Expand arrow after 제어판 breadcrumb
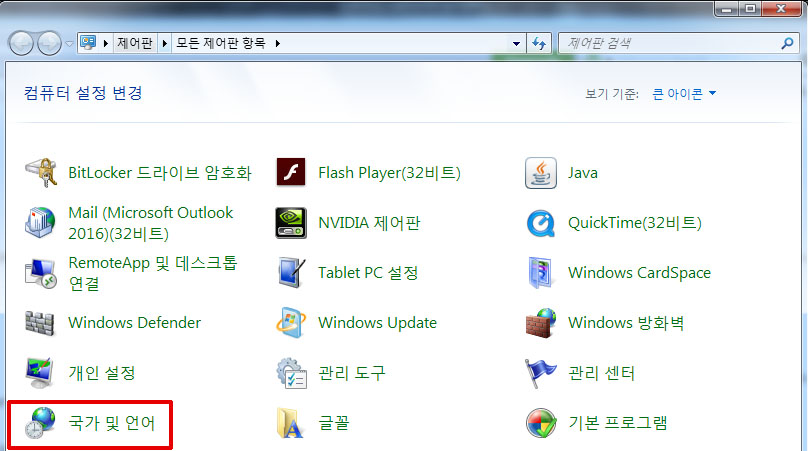 tap(164, 43)
